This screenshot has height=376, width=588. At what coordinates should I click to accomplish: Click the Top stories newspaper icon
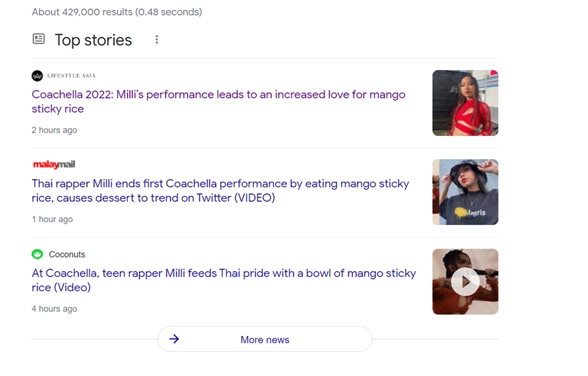click(x=39, y=39)
